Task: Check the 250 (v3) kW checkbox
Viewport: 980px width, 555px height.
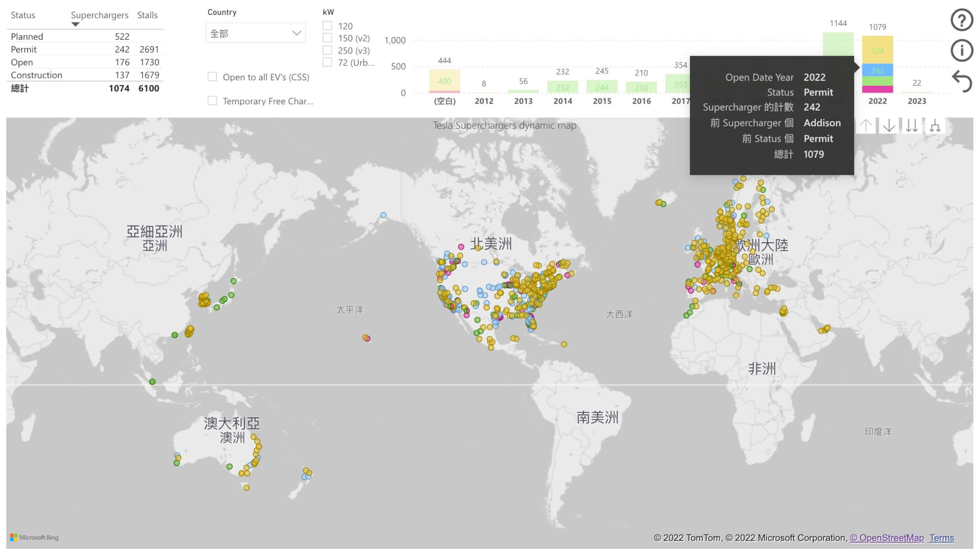Action: 327,50
